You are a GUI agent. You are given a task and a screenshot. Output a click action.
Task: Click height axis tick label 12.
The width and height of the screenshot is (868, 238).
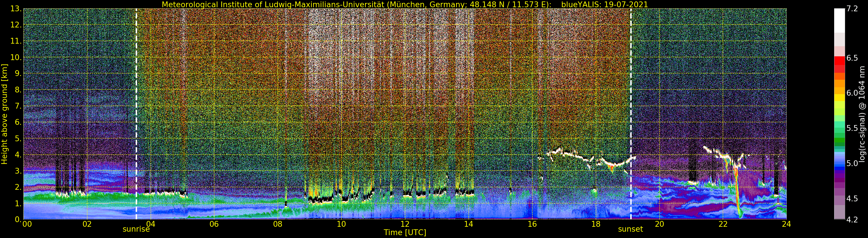pos(16,25)
